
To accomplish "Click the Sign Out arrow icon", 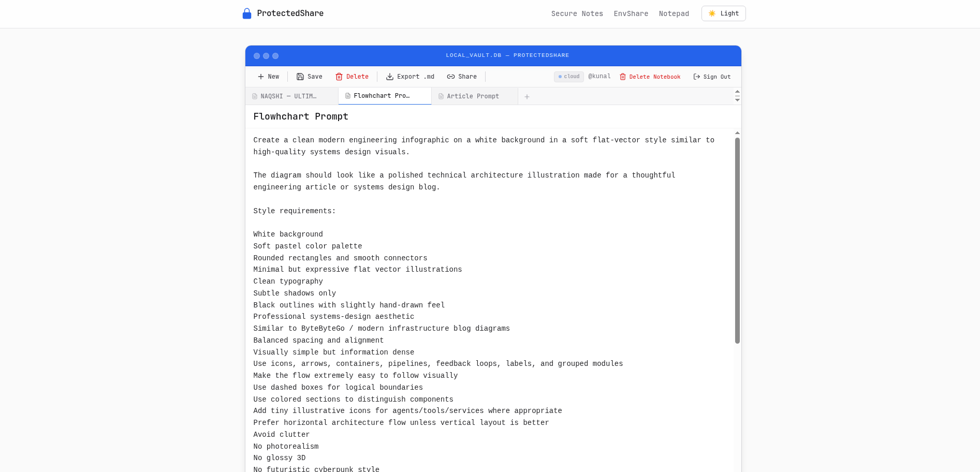I will [697, 77].
